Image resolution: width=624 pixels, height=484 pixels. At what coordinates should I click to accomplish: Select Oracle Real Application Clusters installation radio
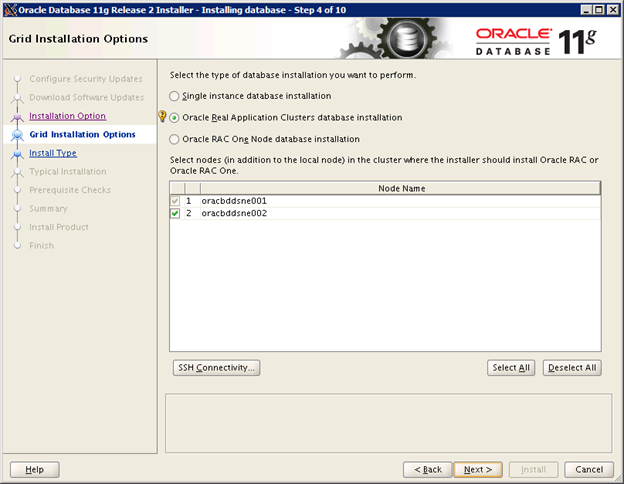point(174,118)
